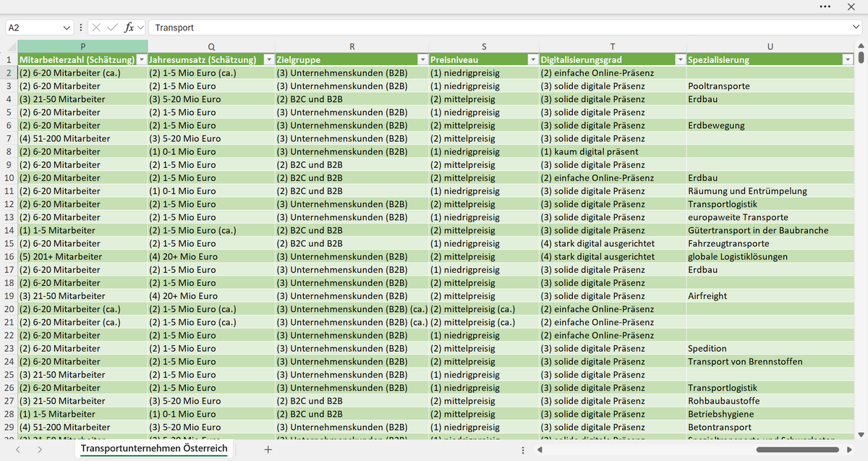Select the cell containing Betriebshygiene

[x=770, y=414]
